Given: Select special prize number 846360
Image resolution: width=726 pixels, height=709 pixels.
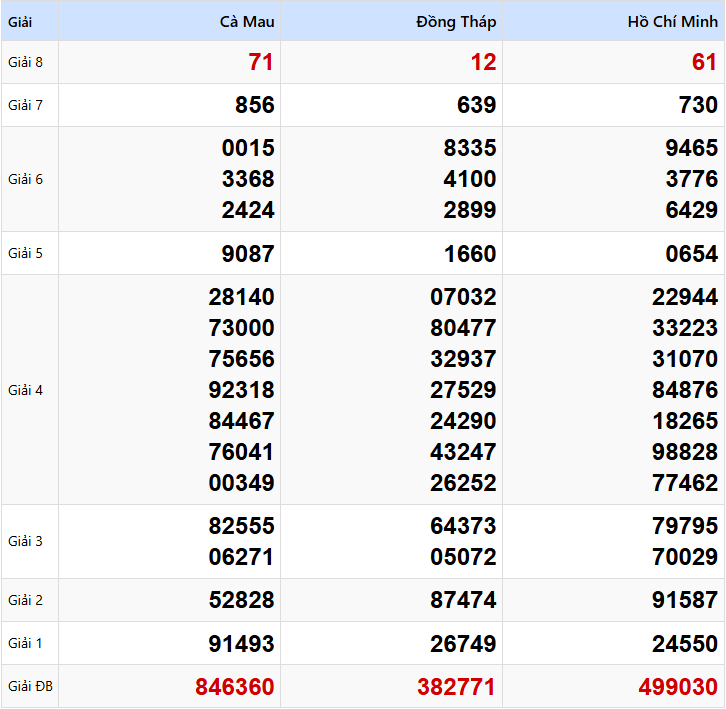Looking at the screenshot, I should [x=235, y=687].
